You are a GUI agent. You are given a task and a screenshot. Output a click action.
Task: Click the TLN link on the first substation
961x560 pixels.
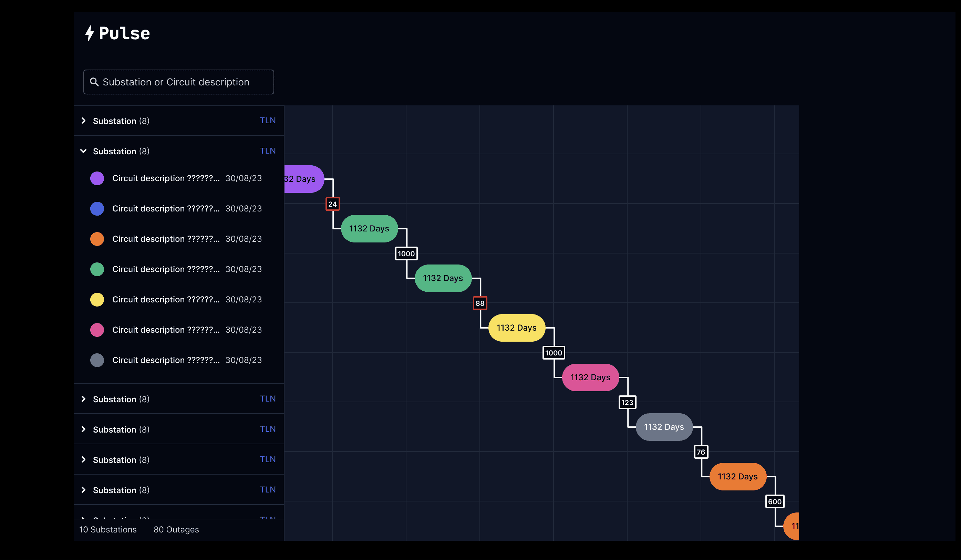click(x=267, y=121)
